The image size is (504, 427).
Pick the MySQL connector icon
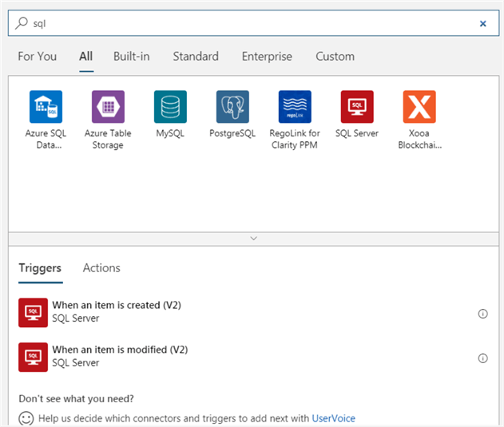tap(170, 107)
